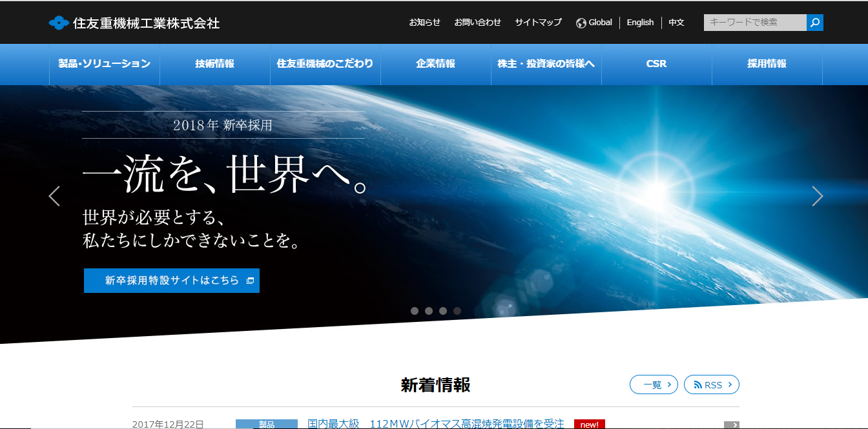Go to previous slide arrow

[54, 196]
